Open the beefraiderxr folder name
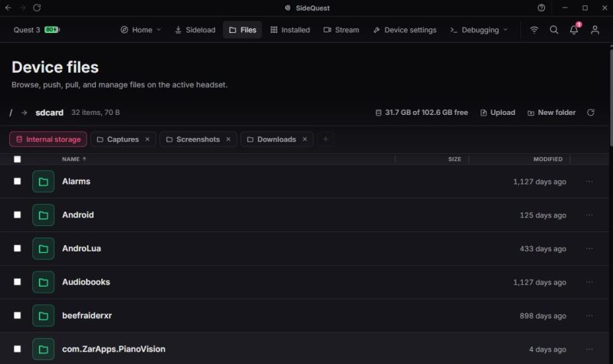 click(87, 316)
